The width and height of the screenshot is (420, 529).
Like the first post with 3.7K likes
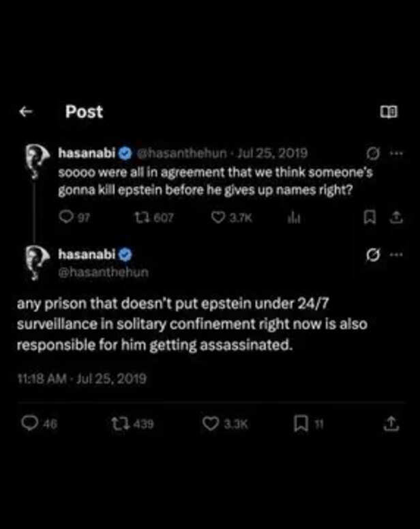point(218,217)
